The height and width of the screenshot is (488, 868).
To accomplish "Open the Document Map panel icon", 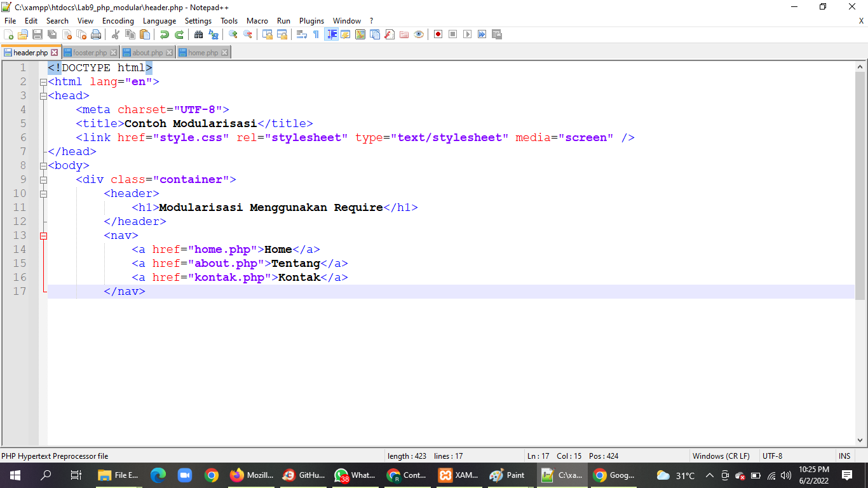I will pyautogui.click(x=360, y=34).
